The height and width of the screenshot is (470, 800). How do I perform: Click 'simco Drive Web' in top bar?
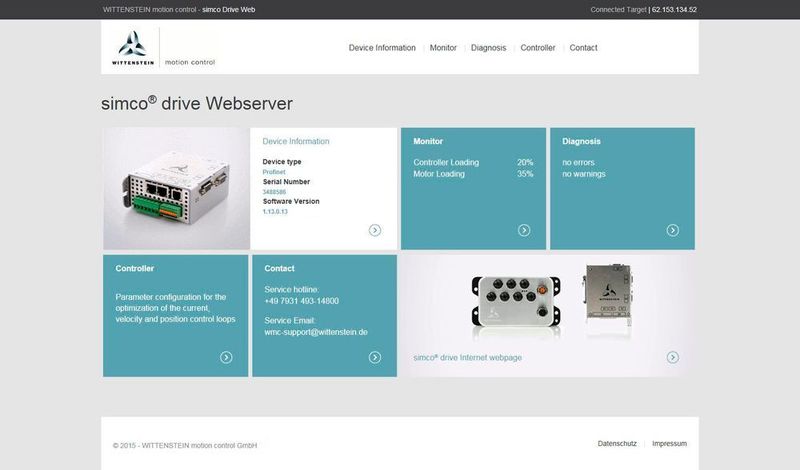tap(229, 10)
